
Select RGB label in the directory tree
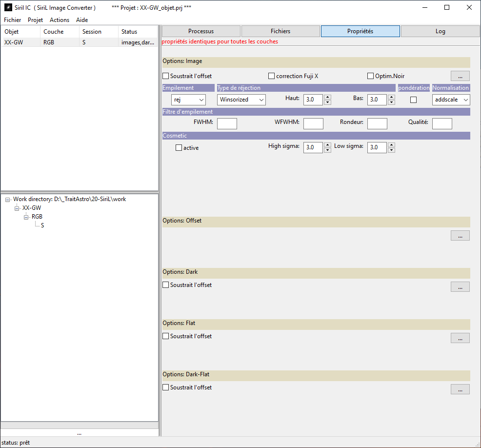pos(37,217)
